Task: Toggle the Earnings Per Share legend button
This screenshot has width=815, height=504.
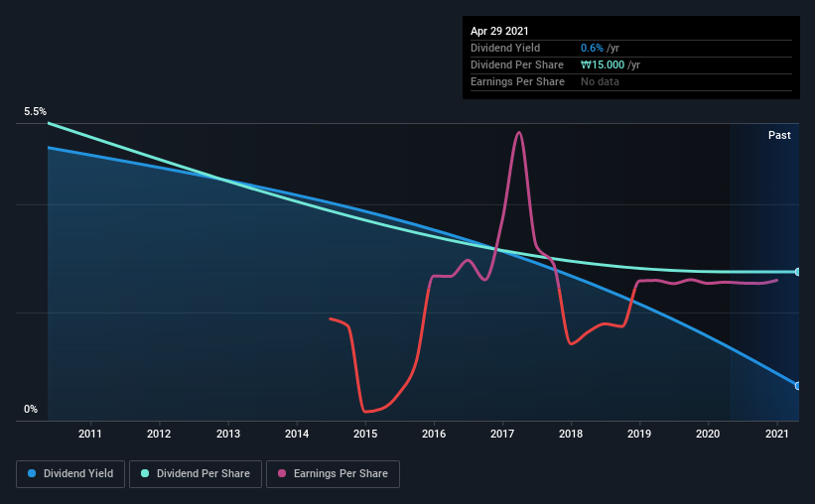Action: coord(333,474)
